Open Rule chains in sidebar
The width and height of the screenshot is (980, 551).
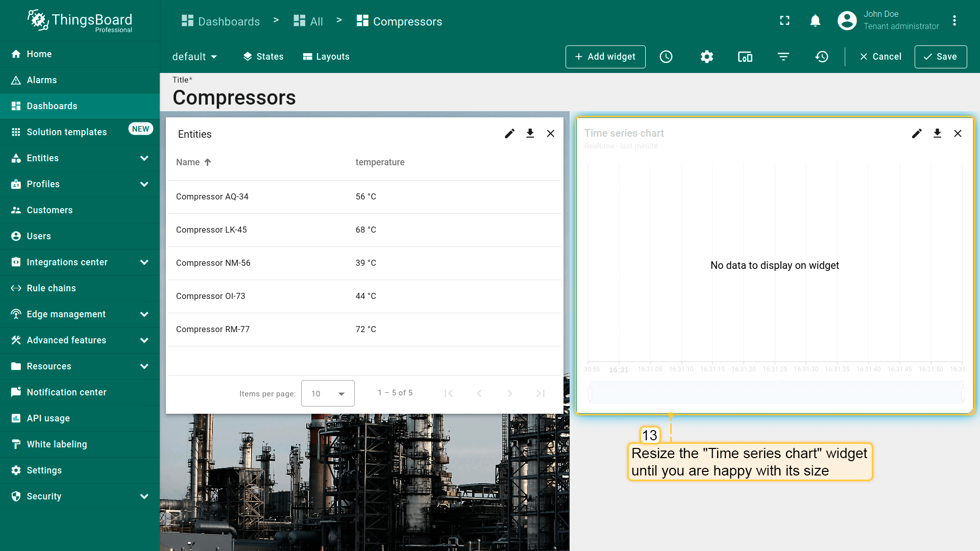51,288
